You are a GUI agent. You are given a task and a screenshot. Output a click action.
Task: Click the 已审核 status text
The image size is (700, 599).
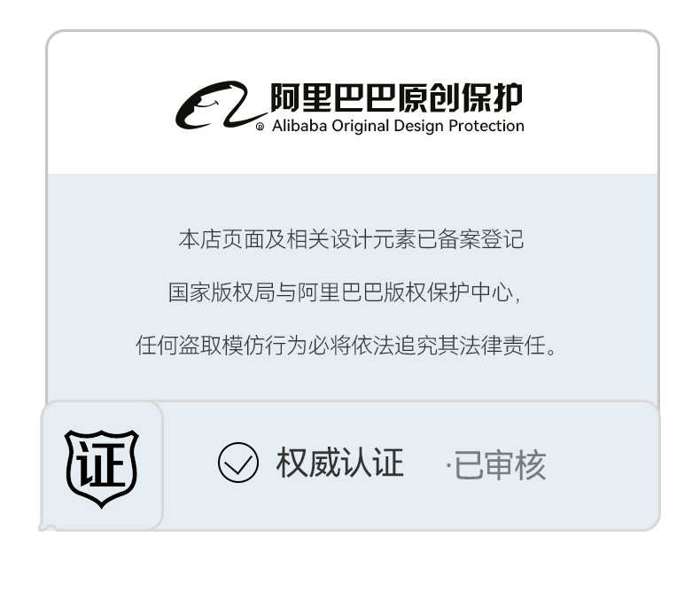(500, 465)
